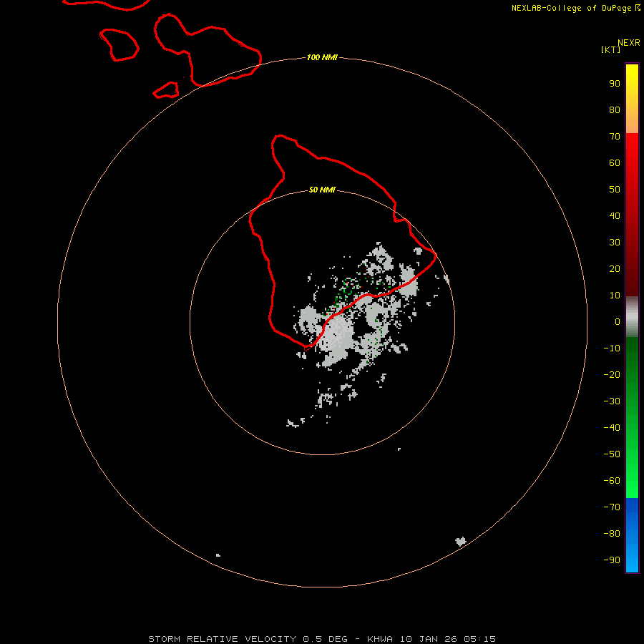Image resolution: width=644 pixels, height=644 pixels.
Task: Click the isolated gray echo near the southeast 100 NMI ring
Action: [461, 542]
